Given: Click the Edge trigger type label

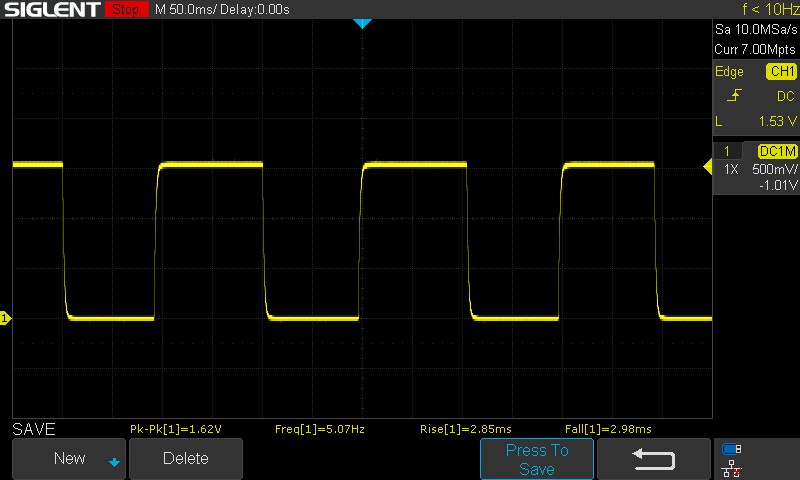Looking at the screenshot, I should click(x=729, y=71).
